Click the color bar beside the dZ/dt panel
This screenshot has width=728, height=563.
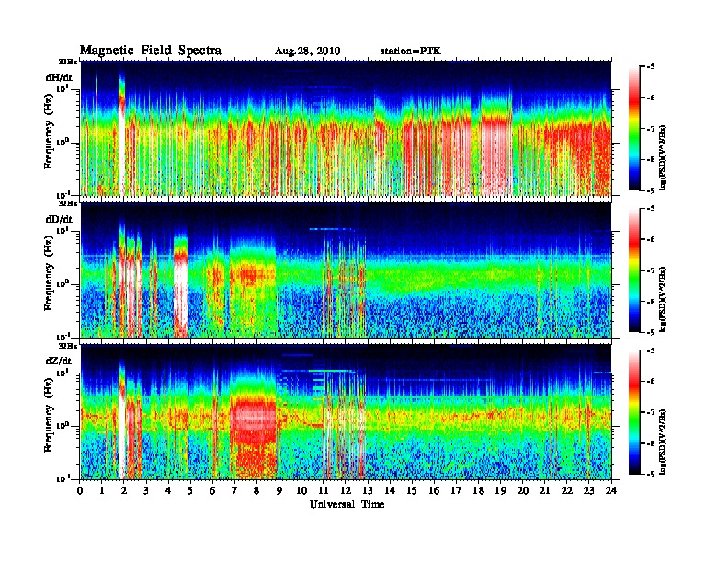[634, 412]
